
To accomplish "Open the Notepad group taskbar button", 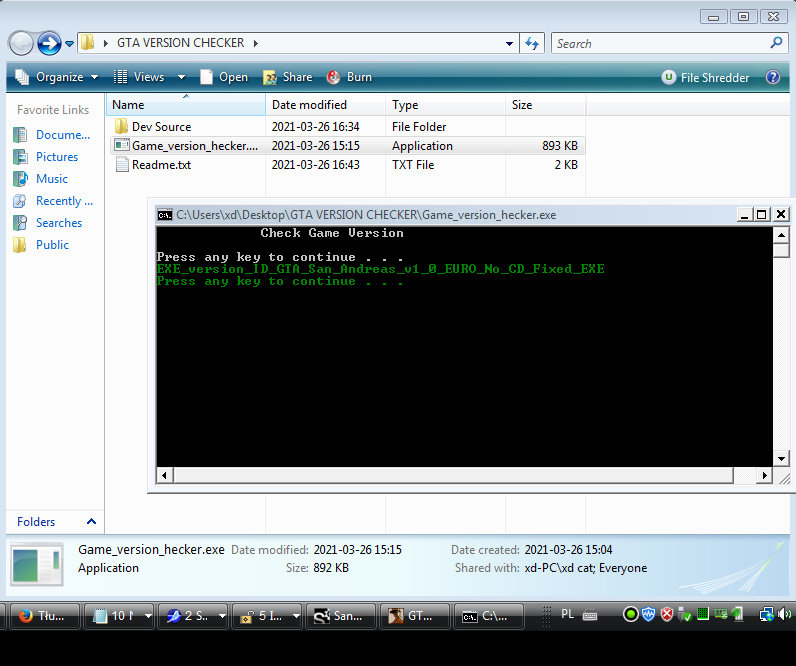I will (119, 616).
